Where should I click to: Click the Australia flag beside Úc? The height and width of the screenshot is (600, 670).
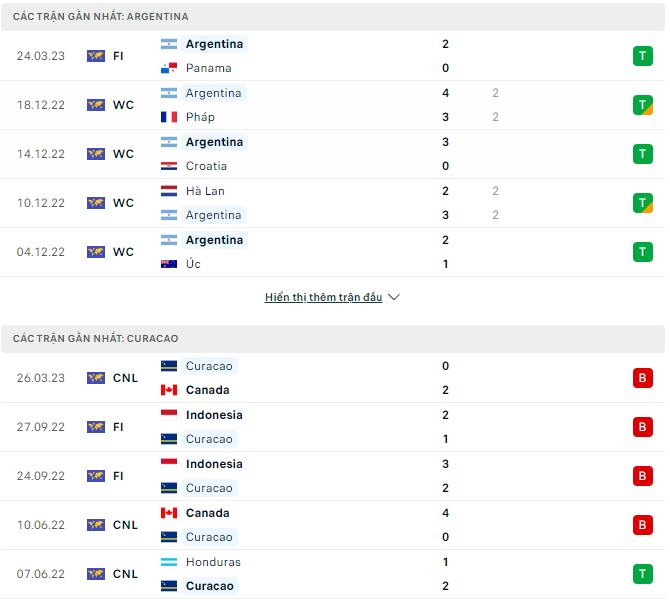[168, 264]
